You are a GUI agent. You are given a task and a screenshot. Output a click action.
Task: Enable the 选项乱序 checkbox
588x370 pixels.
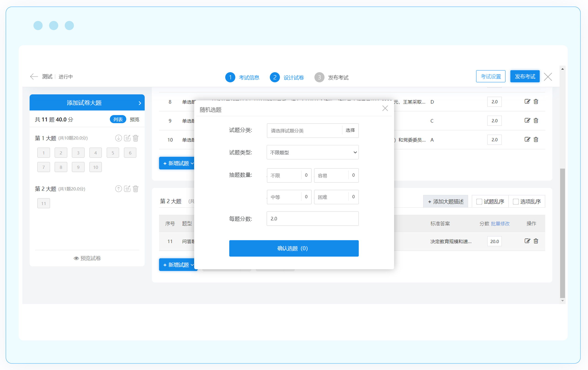516,202
